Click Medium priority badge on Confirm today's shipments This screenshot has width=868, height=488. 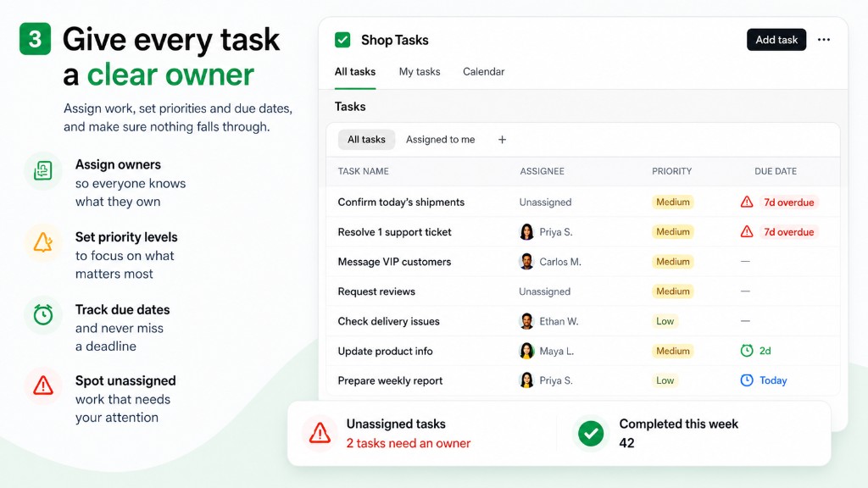pos(672,202)
